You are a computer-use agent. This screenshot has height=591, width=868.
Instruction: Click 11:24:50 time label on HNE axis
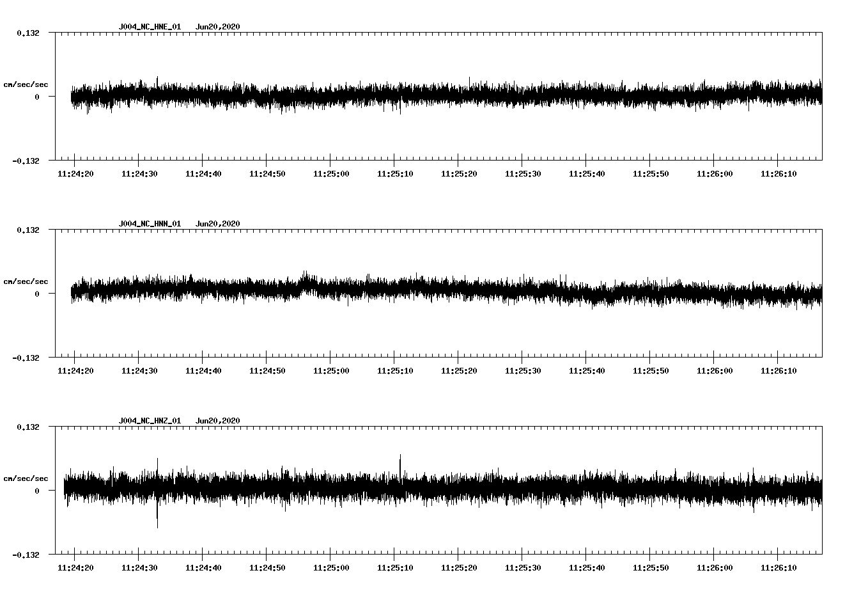[x=267, y=174]
